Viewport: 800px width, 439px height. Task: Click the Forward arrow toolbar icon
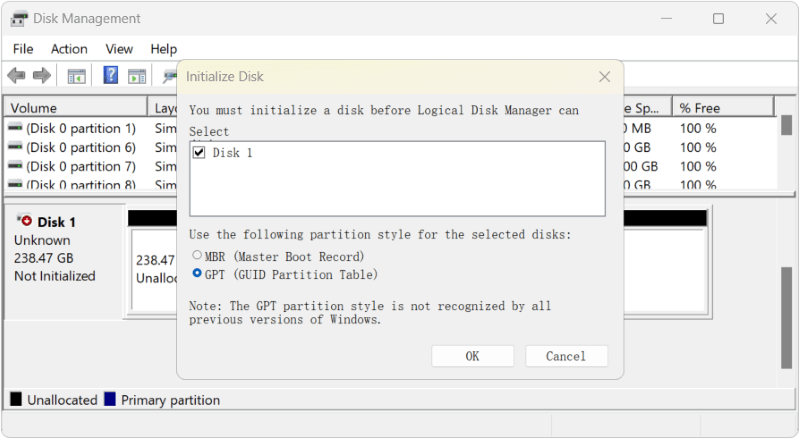pos(42,76)
